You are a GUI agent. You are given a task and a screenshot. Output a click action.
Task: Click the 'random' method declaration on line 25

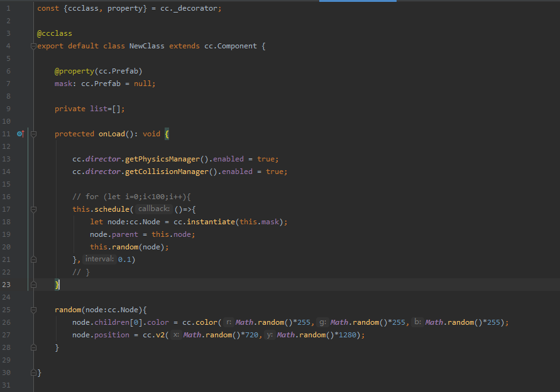68,310
